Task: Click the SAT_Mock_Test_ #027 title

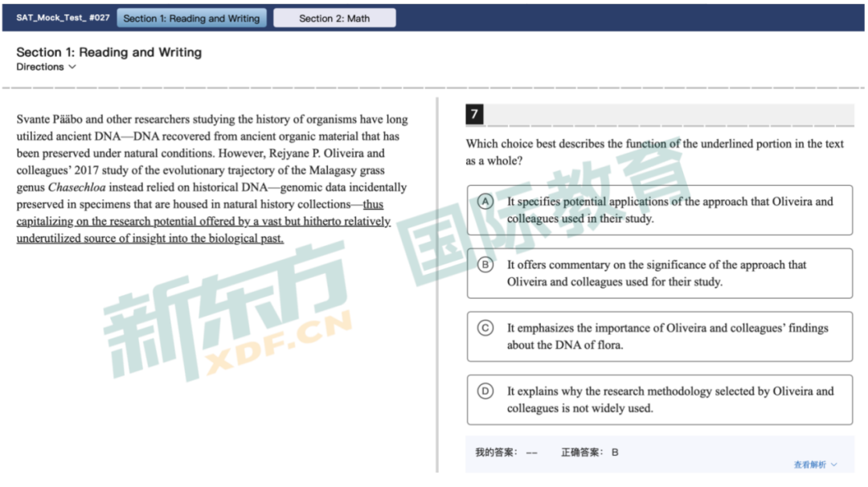Action: click(63, 18)
